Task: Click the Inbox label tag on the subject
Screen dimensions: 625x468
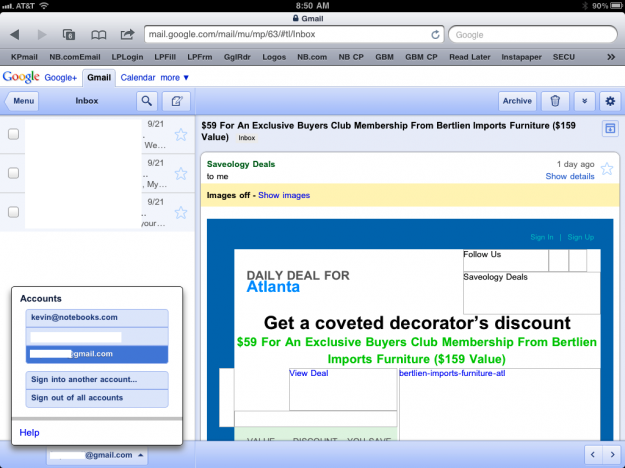Action: click(247, 138)
